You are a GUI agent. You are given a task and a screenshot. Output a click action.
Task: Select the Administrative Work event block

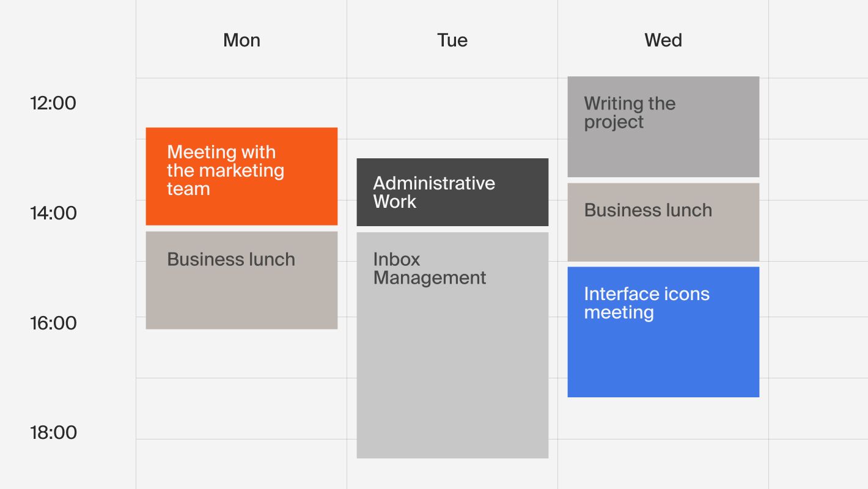click(452, 192)
